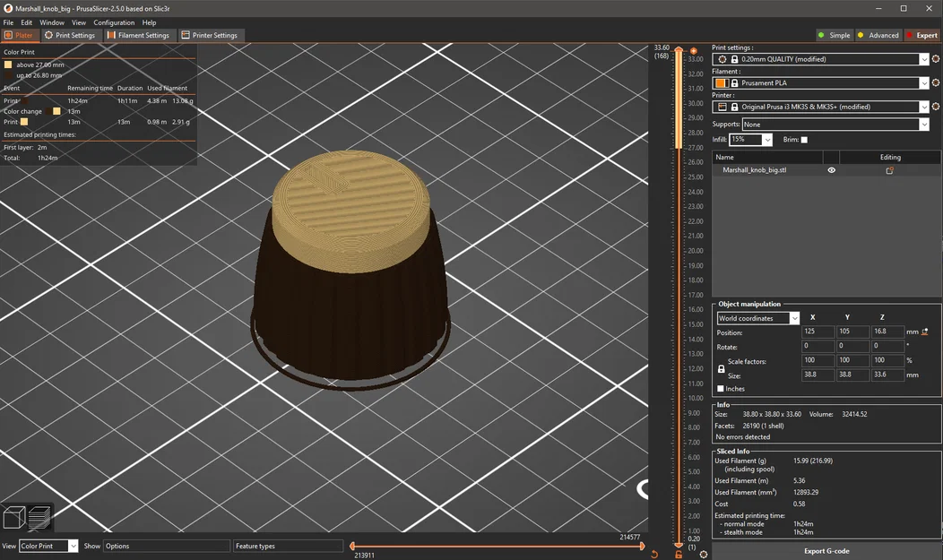This screenshot has height=560, width=943.
Task: Switch to sliced layers preview icon
Action: pyautogui.click(x=39, y=517)
